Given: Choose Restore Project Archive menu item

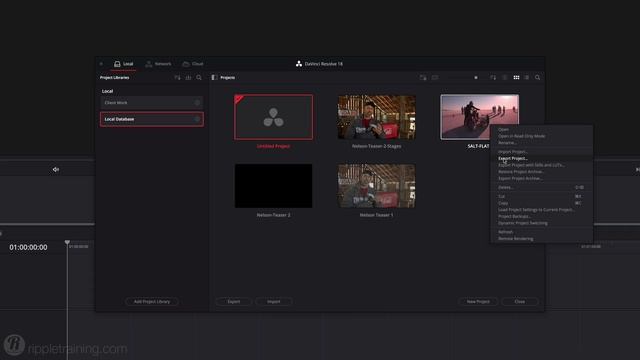Looking at the screenshot, I should pos(541,172).
